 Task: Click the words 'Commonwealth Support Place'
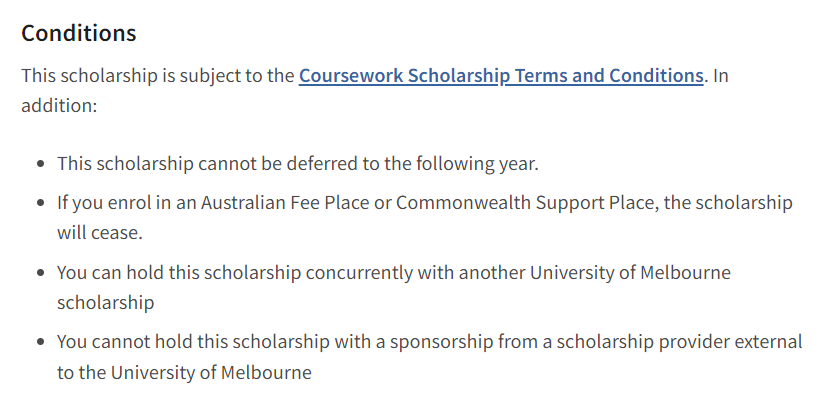tap(527, 203)
